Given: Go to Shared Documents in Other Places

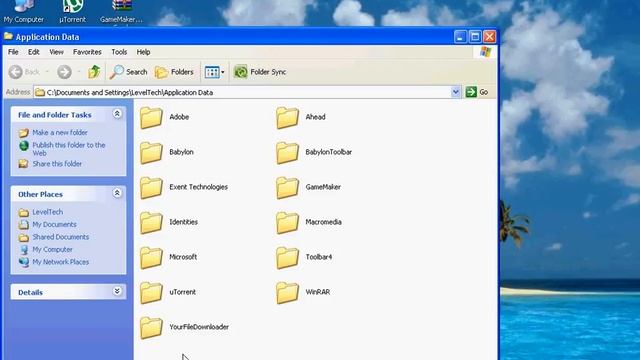Looking at the screenshot, I should pos(60,237).
